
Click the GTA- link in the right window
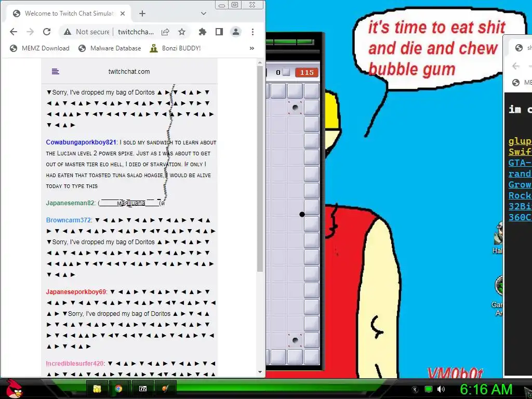point(520,163)
